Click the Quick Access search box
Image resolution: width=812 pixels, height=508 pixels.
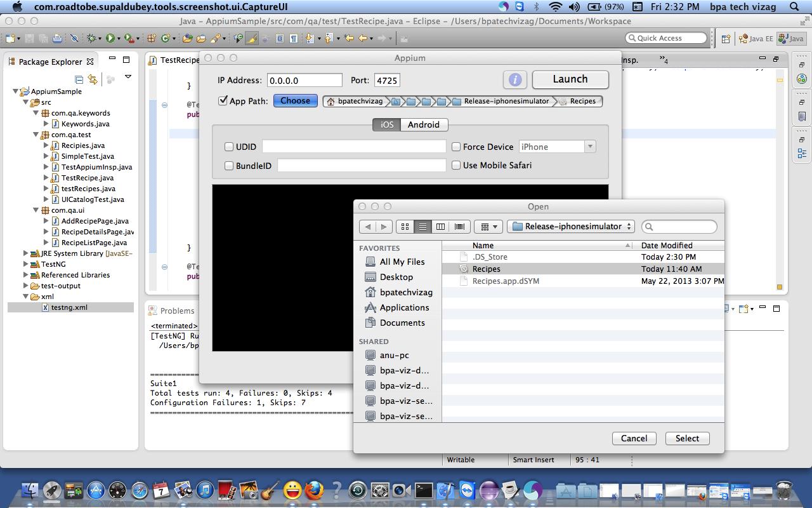point(665,38)
